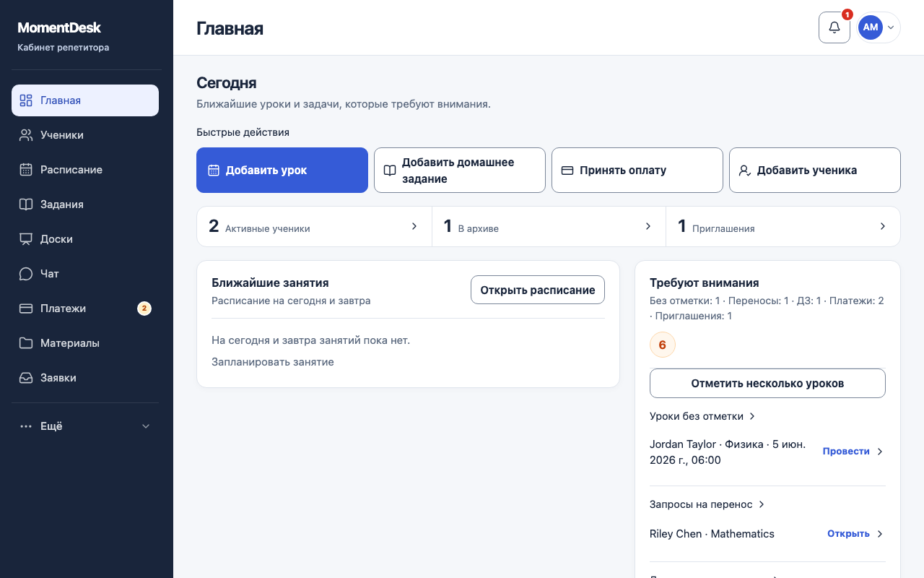The width and height of the screenshot is (924, 578).
Task: Click Провести for Jordan Taylor's lesson
Action: pos(846,452)
